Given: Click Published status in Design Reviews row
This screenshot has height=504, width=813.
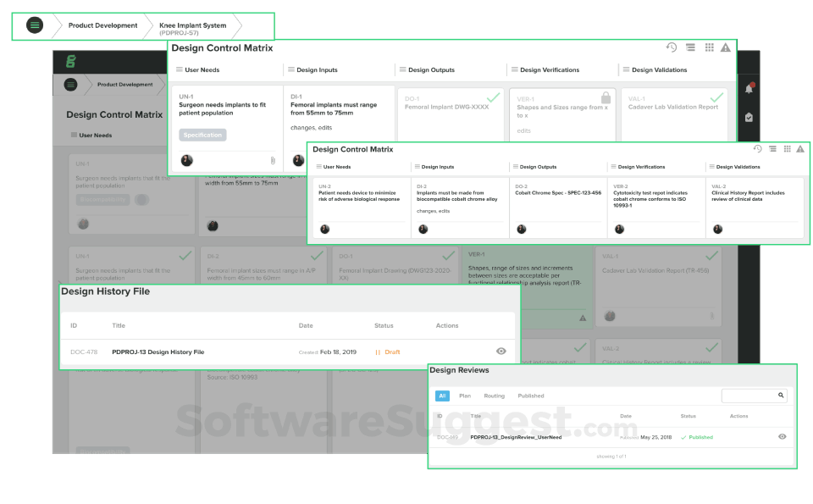Looking at the screenshot, I should coord(697,437).
